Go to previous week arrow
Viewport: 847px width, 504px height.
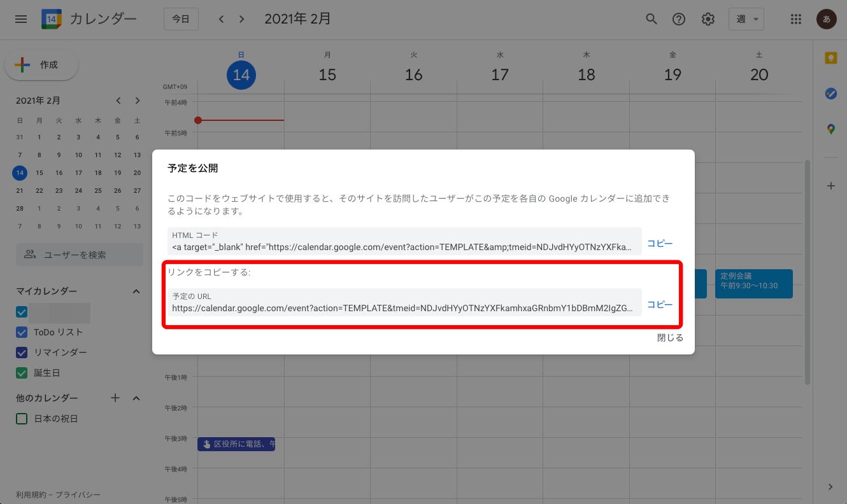[x=221, y=19]
